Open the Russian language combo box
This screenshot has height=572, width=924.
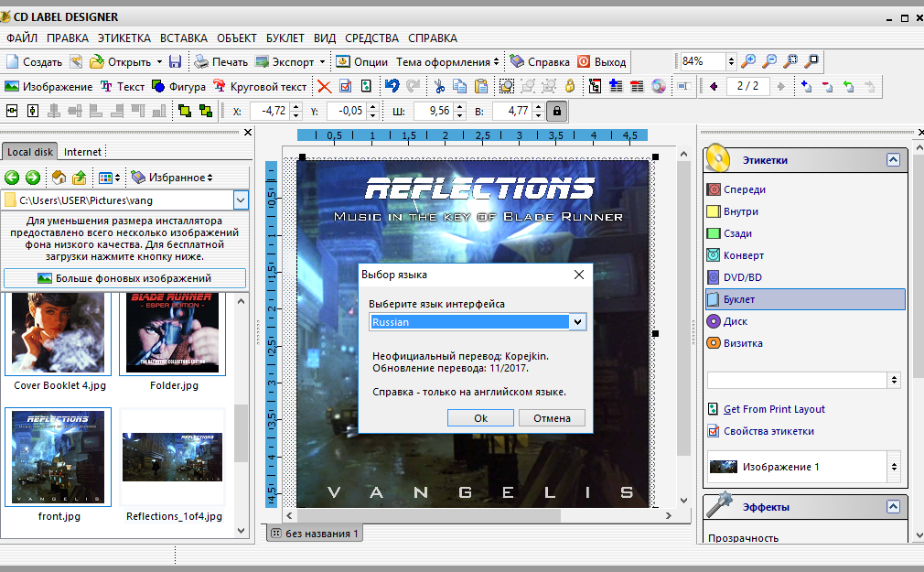coord(577,322)
